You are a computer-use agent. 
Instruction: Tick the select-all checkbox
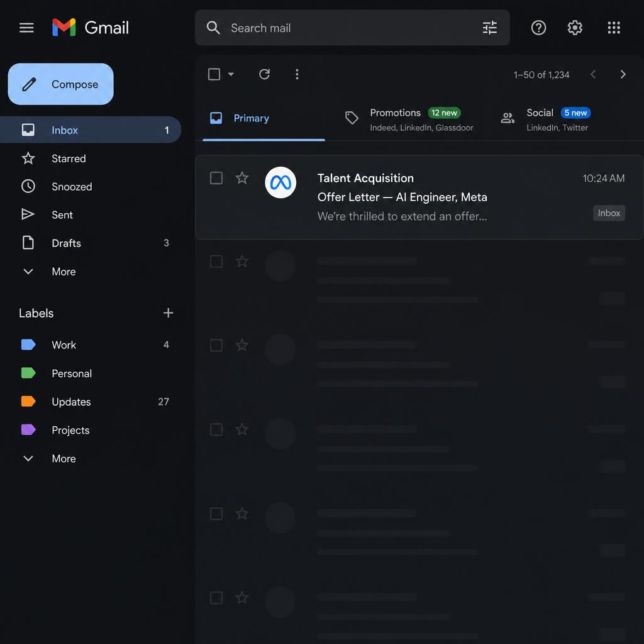pos(214,74)
